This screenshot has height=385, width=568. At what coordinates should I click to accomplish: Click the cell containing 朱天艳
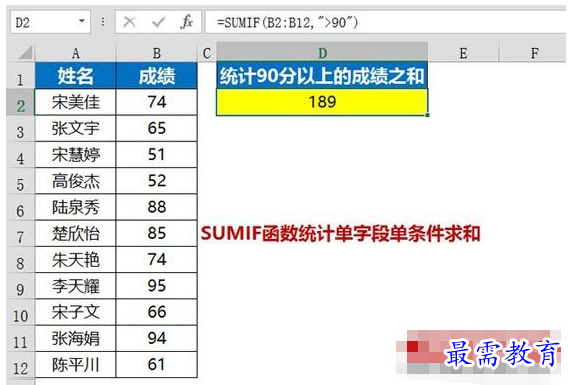(x=75, y=260)
